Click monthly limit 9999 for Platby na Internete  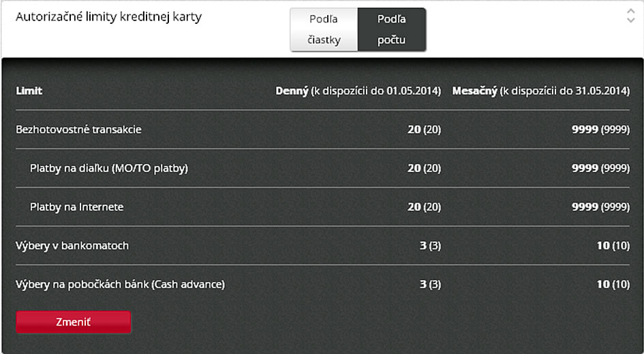coord(600,207)
